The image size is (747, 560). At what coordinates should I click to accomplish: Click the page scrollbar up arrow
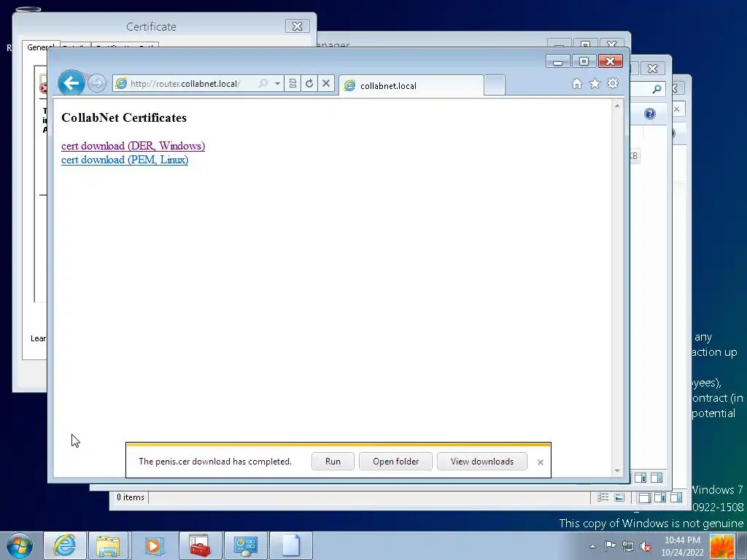pos(617,106)
